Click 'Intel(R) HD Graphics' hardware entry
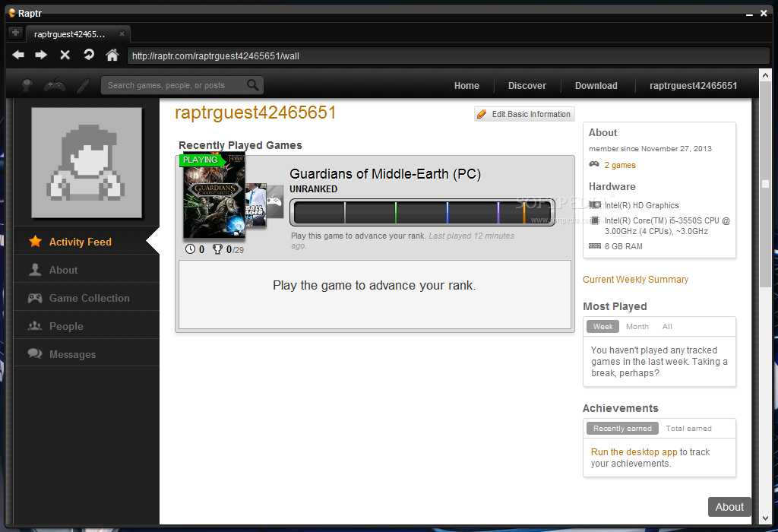Screen dimensions: 778x532 pyautogui.click(x=641, y=205)
